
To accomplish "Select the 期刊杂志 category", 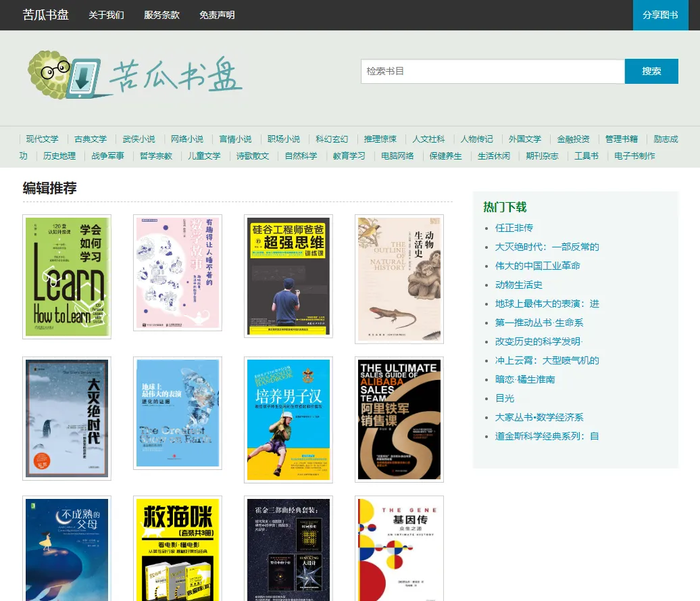I will (x=542, y=156).
